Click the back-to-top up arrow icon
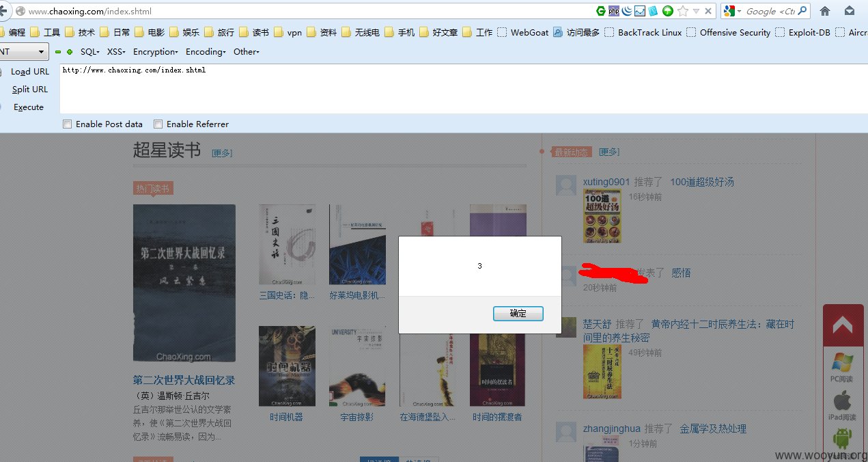Screen dimensions: 868x462 (843, 326)
